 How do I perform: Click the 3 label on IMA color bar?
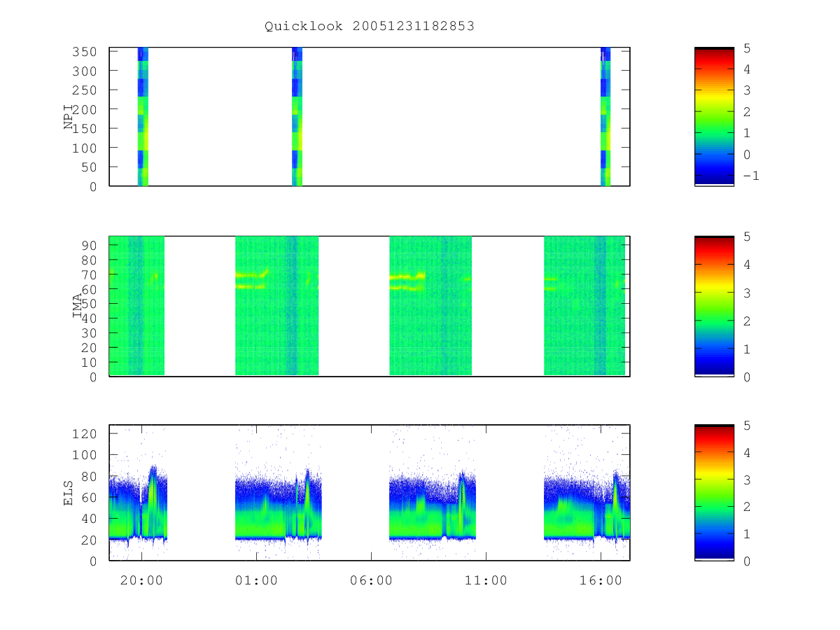tap(747, 293)
